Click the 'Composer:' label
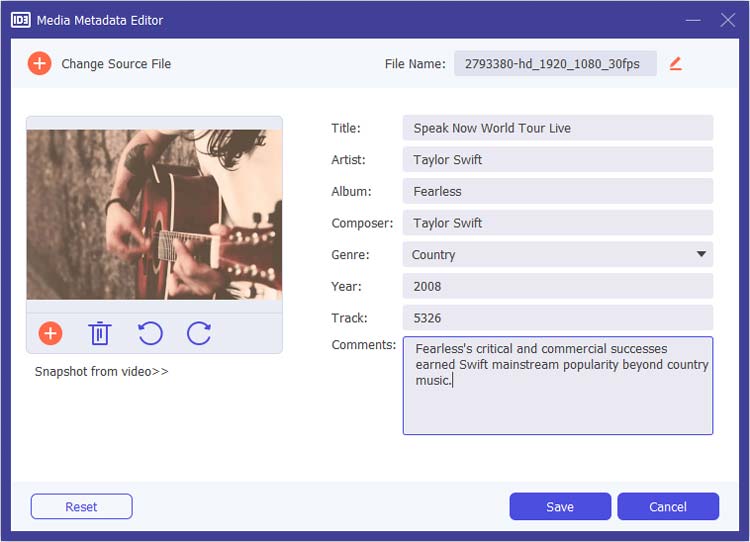Image resolution: width=750 pixels, height=542 pixels. point(362,223)
